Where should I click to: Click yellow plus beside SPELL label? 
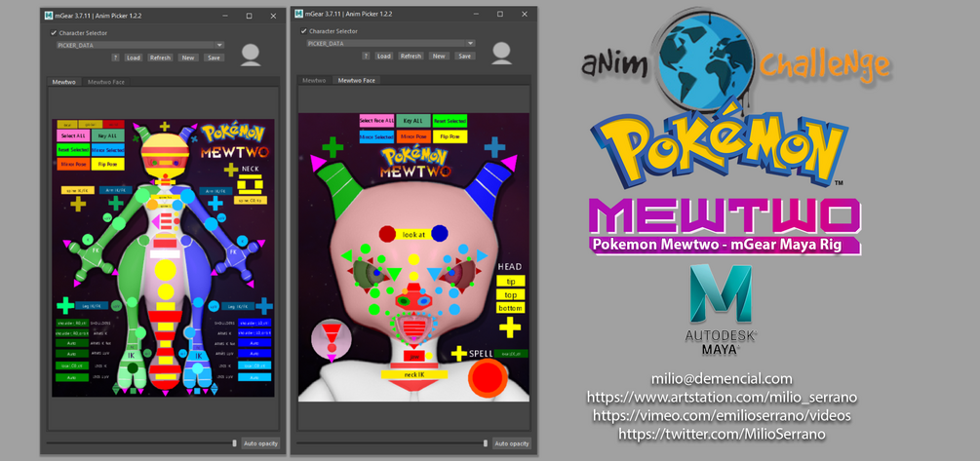(458, 354)
